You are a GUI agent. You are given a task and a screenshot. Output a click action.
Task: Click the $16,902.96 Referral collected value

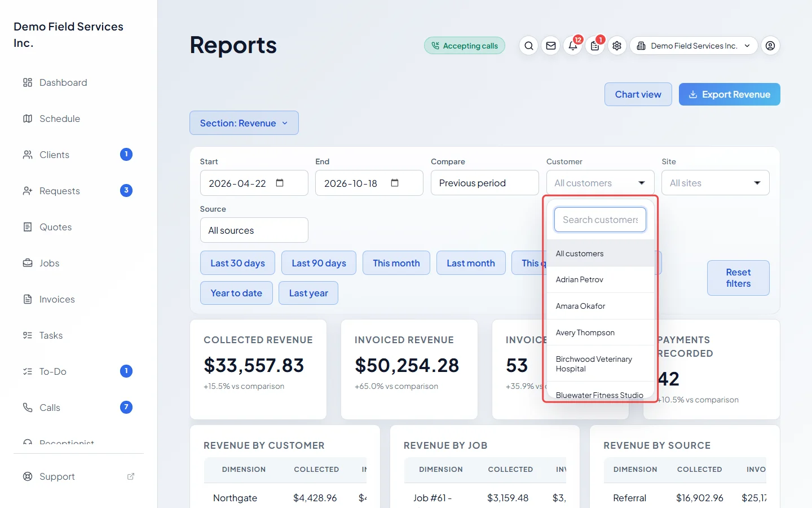(x=700, y=498)
